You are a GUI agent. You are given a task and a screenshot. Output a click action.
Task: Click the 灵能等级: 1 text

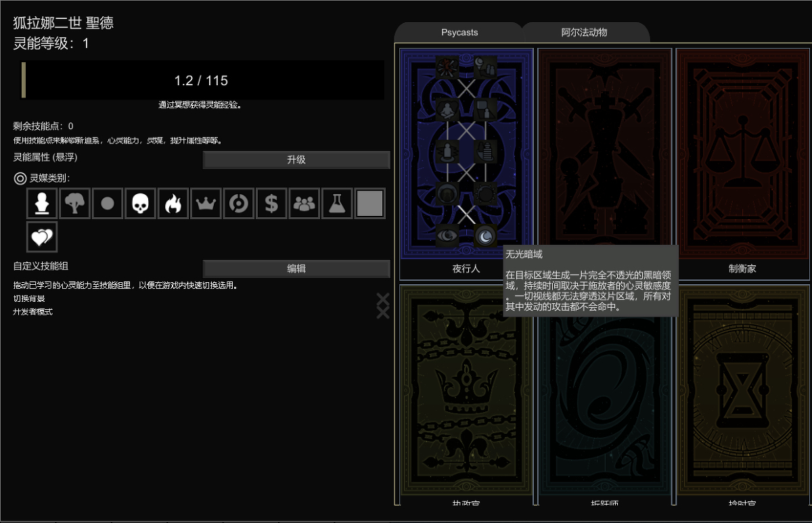tap(51, 44)
